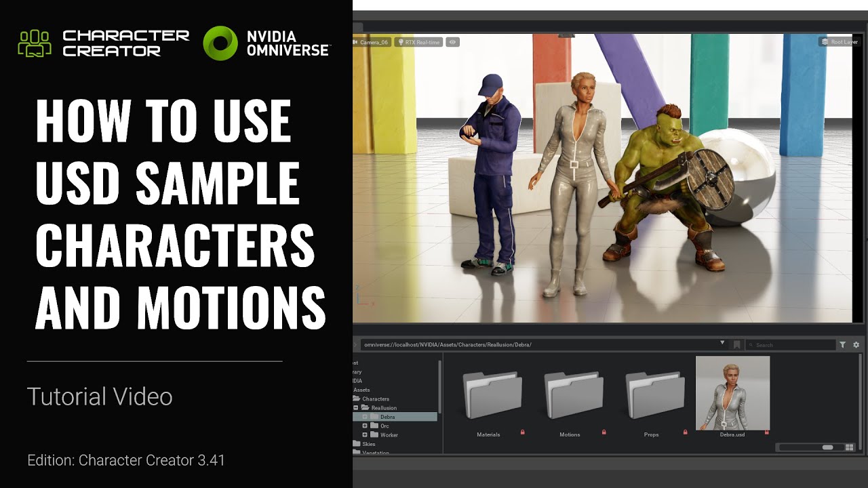Viewport: 868px width, 488px height.
Task: Click the Debra.usd file name
Action: (732, 434)
